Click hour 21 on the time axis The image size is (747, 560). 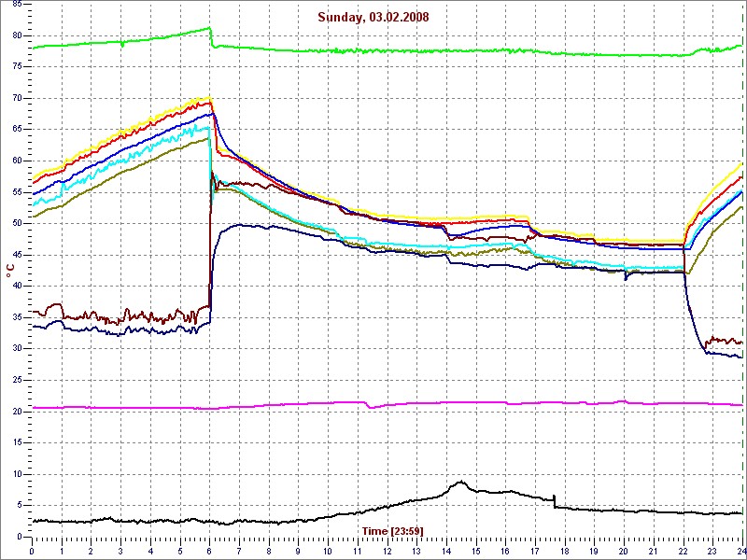pos(655,551)
